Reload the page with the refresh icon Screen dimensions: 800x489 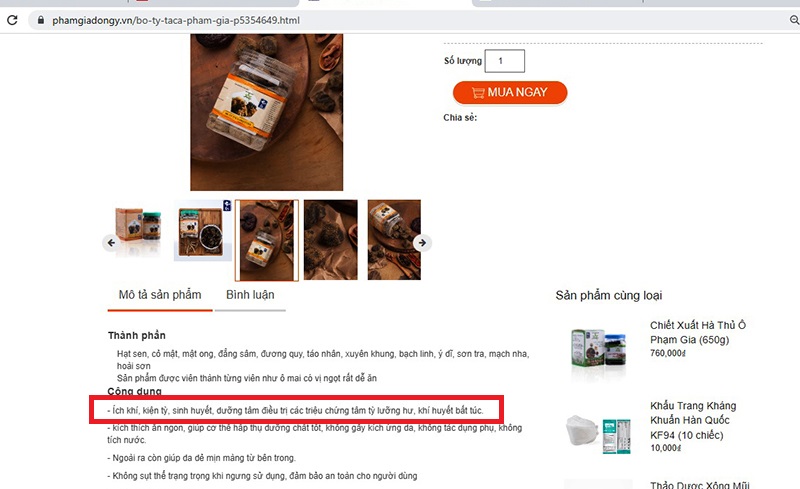(x=12, y=20)
